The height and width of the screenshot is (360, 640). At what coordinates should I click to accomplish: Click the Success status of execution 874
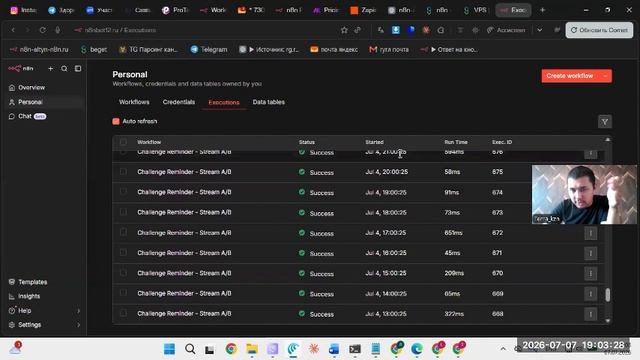pos(316,192)
